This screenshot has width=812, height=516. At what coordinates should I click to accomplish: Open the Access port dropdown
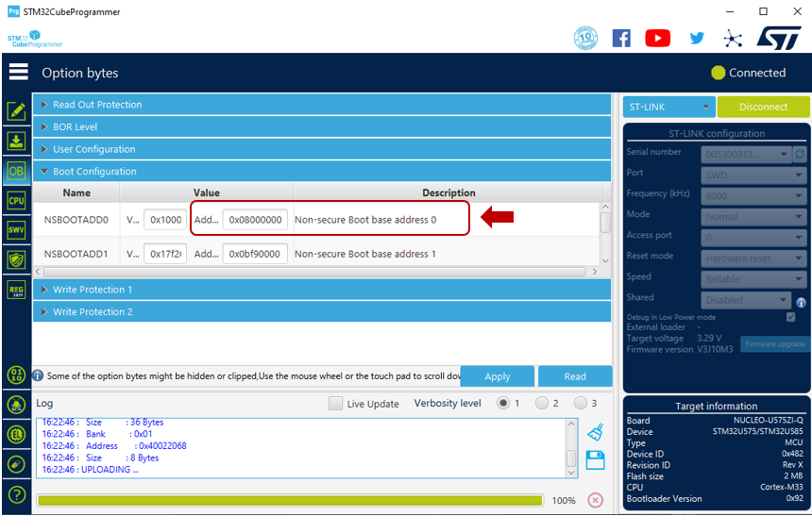753,237
